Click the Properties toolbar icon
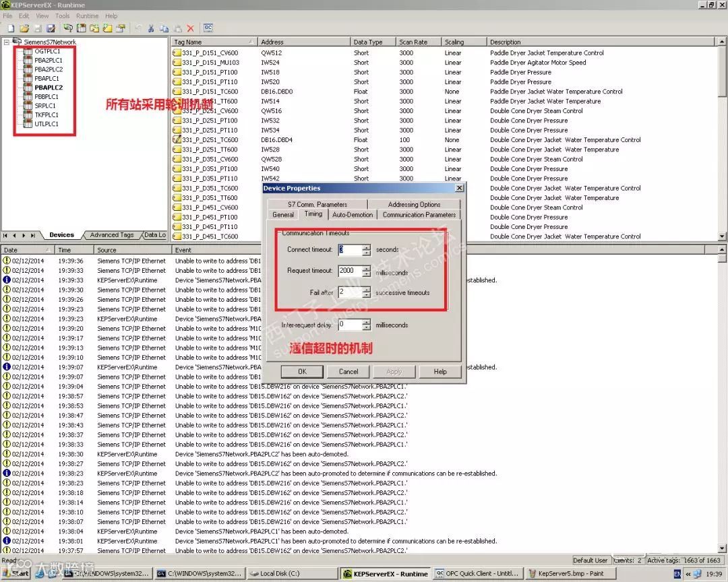 [x=121, y=28]
